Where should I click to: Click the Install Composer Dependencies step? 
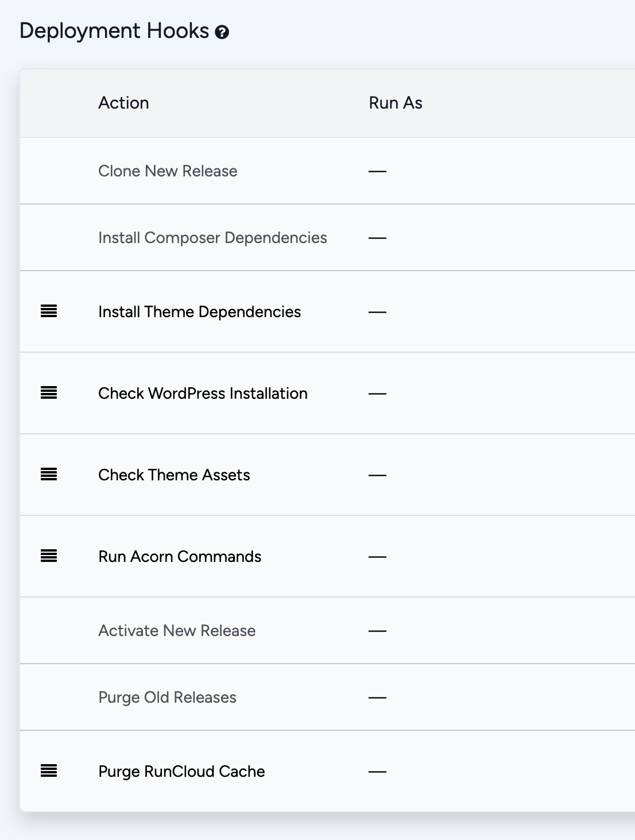[x=212, y=238]
